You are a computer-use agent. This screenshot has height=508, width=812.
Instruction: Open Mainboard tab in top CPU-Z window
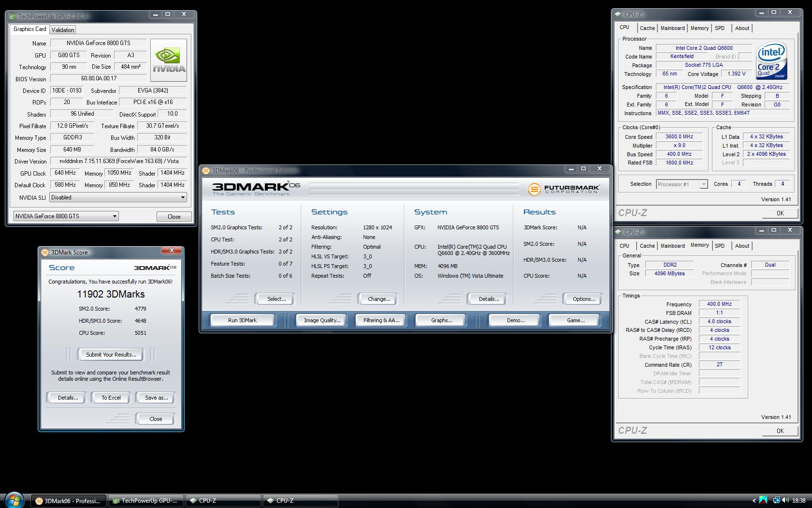(673, 28)
